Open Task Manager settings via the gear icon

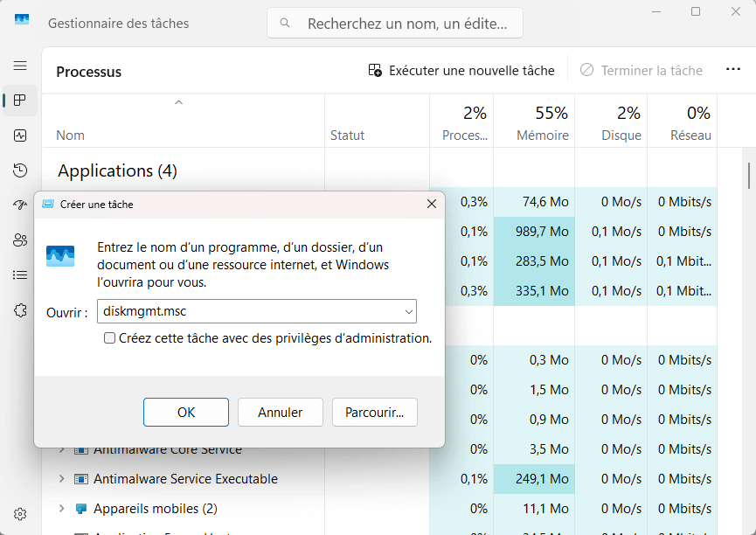19,513
